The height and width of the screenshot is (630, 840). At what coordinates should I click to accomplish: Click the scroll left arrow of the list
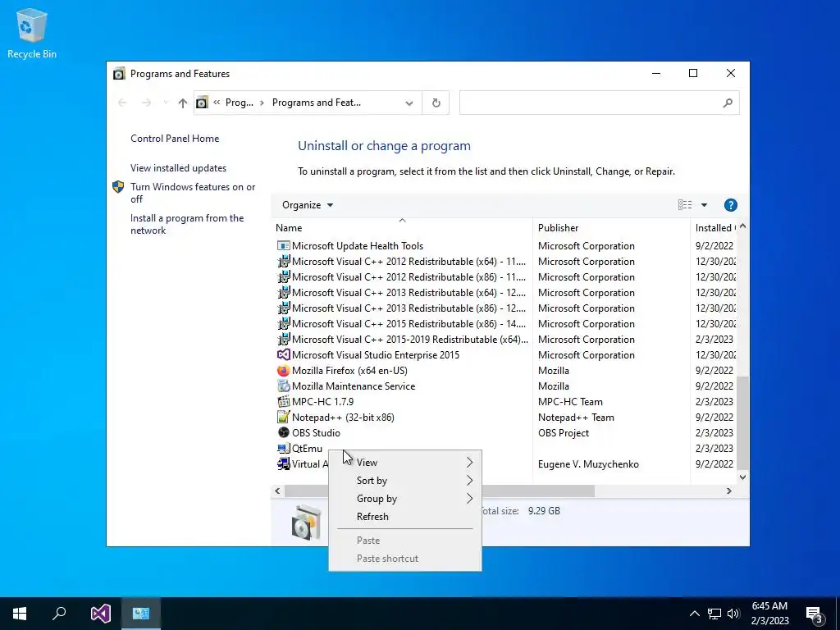[277, 491]
